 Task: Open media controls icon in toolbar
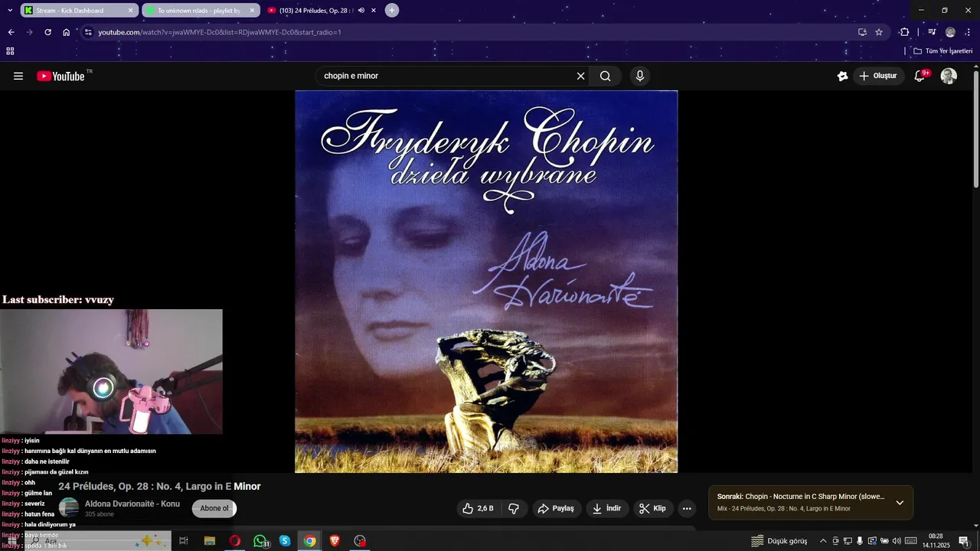932,32
